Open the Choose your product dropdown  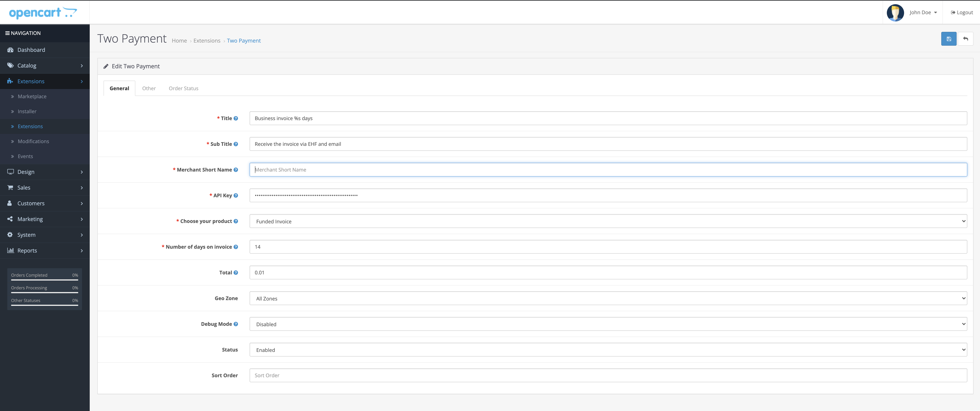click(608, 221)
